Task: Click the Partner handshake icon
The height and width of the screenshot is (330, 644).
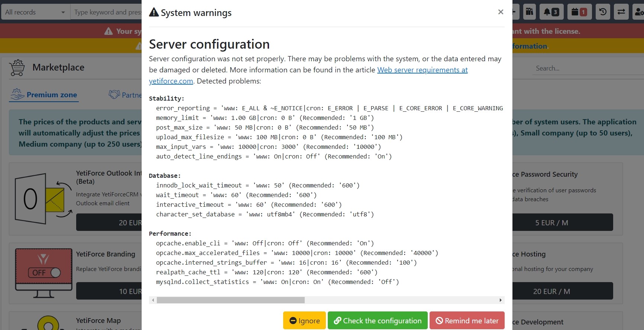Action: (114, 94)
